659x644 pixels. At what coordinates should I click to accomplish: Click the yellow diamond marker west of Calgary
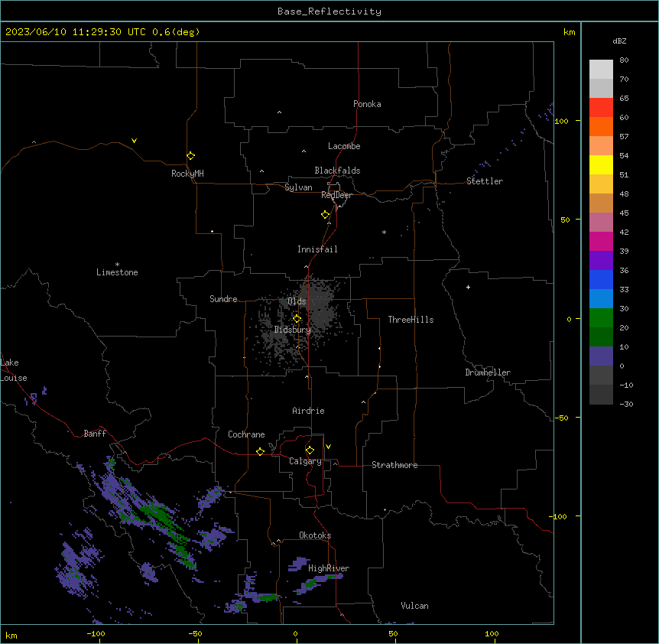click(x=260, y=451)
